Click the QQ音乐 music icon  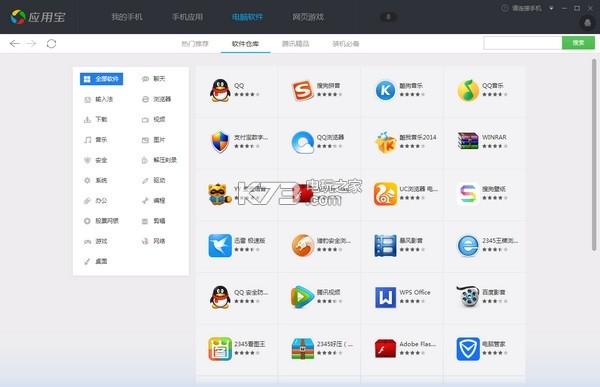(x=468, y=91)
